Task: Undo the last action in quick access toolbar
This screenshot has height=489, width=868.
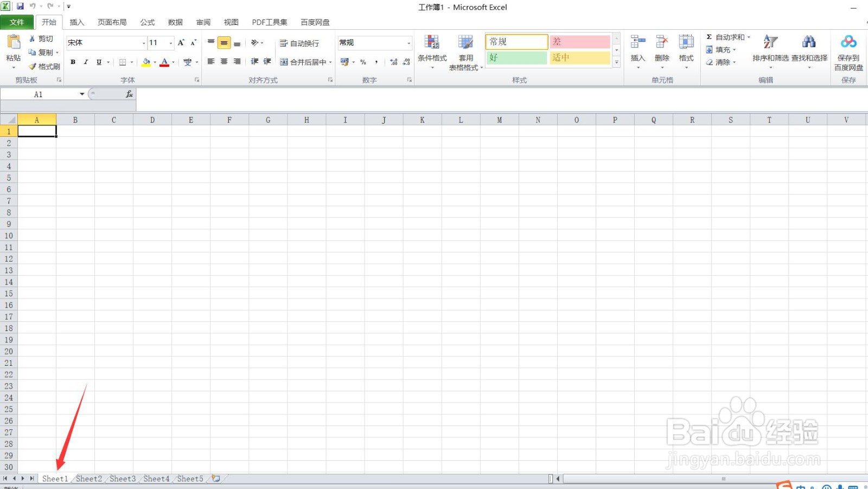Action: pos(33,7)
